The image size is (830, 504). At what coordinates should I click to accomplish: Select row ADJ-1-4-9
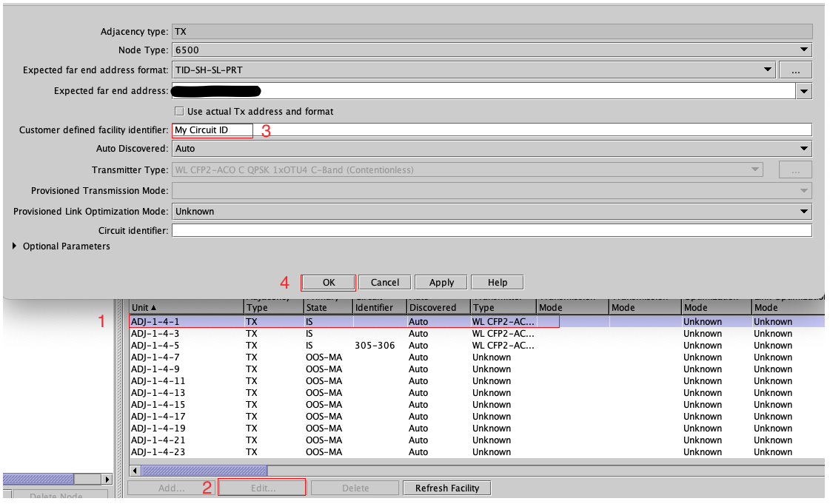click(x=476, y=369)
